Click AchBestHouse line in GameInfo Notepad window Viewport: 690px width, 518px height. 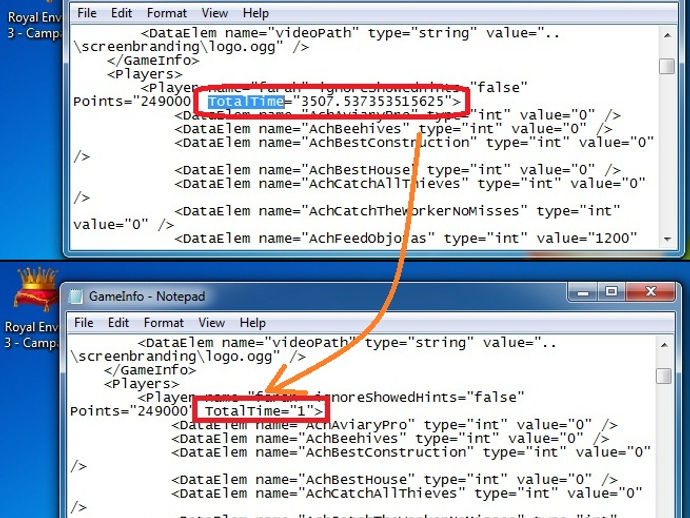point(394,480)
